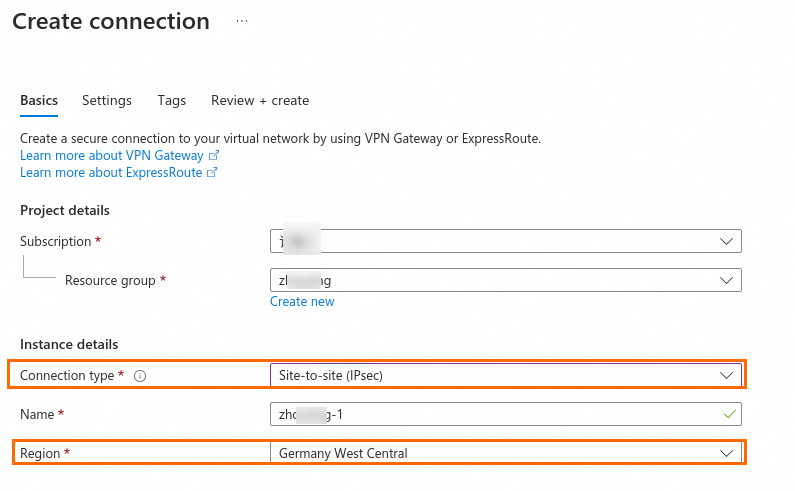This screenshot has width=795, height=491.
Task: Click the Region dropdown chevron arrow
Action: point(727,453)
